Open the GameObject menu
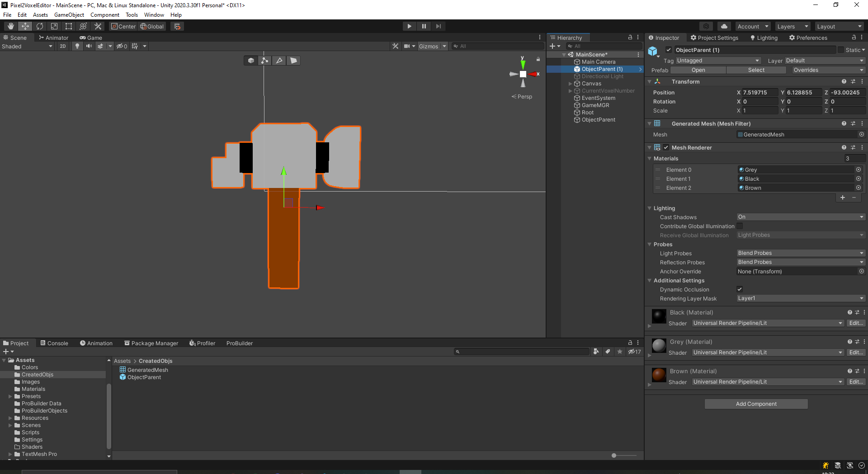The width and height of the screenshot is (868, 474). [x=69, y=15]
